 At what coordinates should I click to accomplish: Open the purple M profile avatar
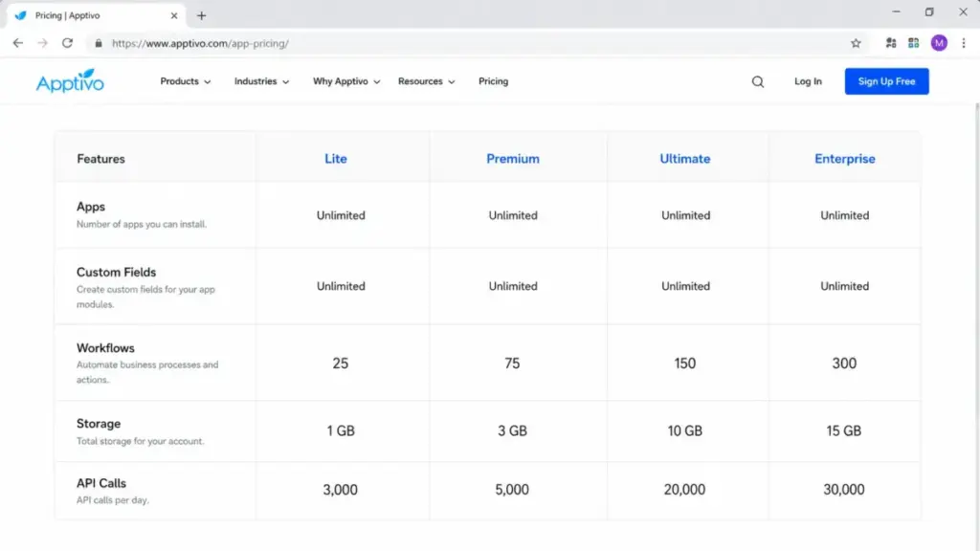tap(939, 43)
